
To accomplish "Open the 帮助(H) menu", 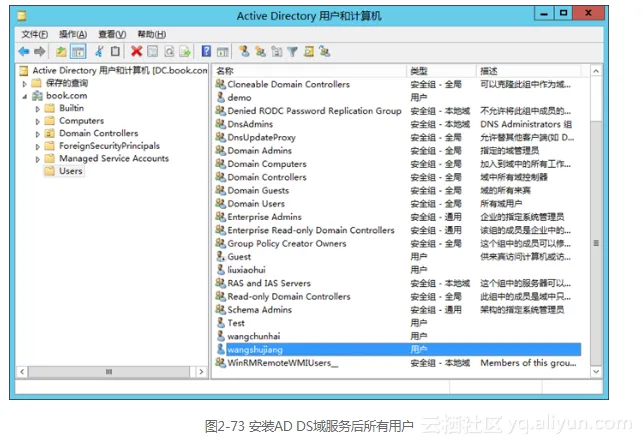I will [x=152, y=34].
